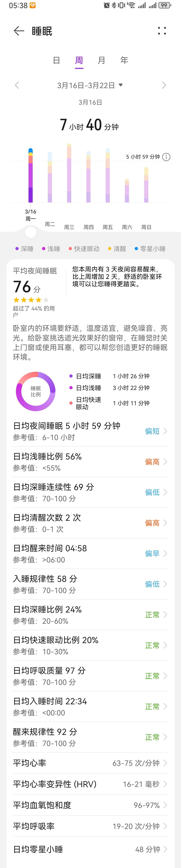The width and height of the screenshot is (181, 868).
Task: Select the 周三 sleep bar
Action: coord(69,174)
